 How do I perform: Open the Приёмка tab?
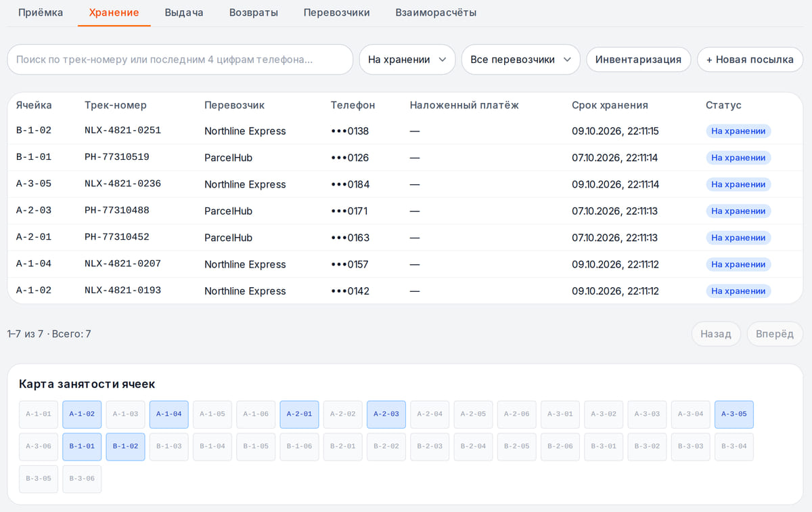41,12
